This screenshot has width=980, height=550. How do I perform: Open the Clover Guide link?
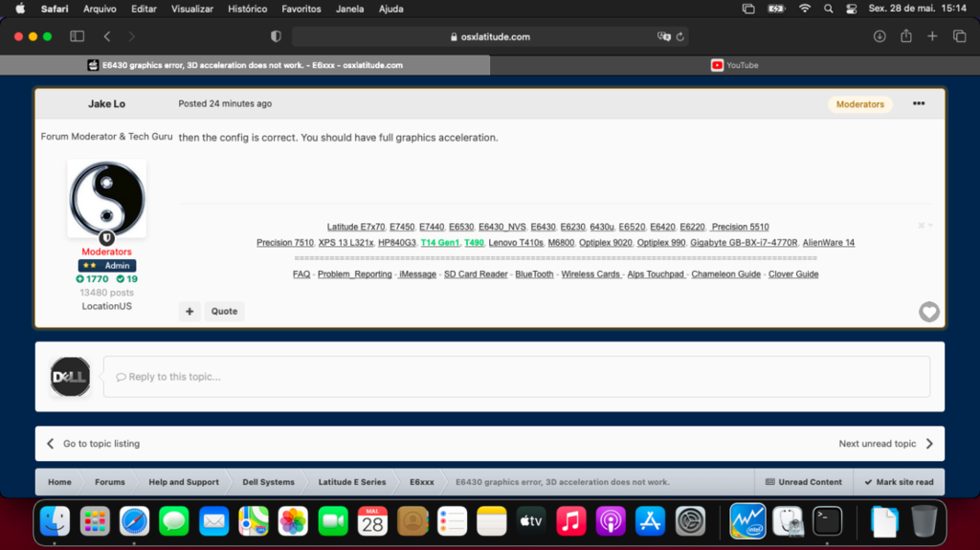pos(793,275)
